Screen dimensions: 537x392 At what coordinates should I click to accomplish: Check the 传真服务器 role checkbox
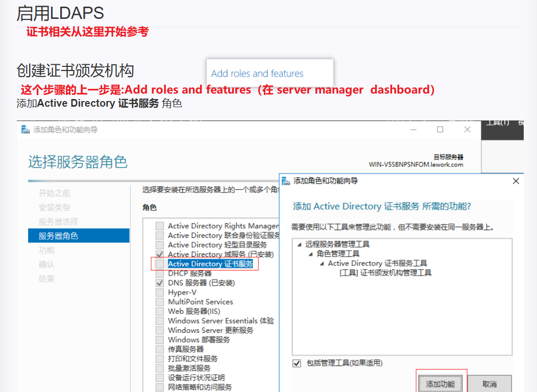pyautogui.click(x=160, y=349)
